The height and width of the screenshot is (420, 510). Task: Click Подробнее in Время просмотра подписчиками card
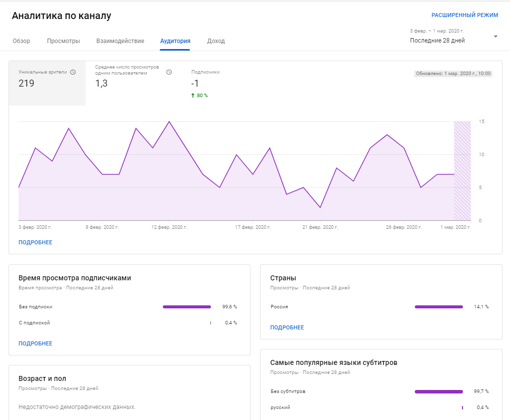point(35,343)
